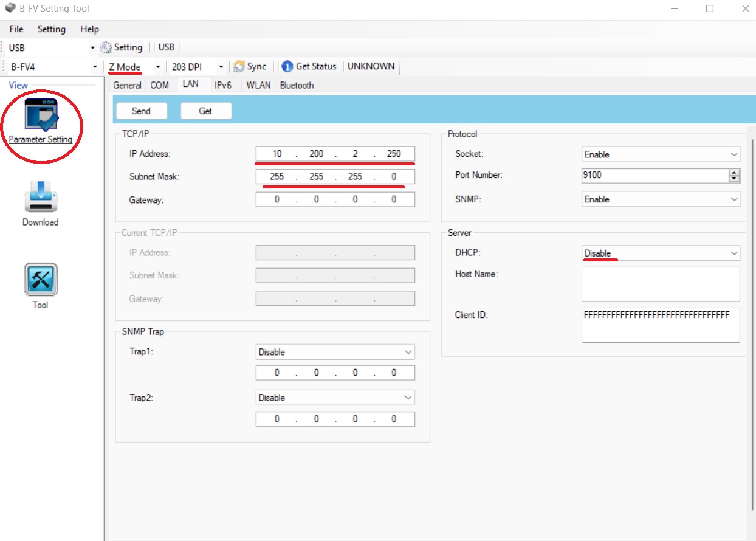The width and height of the screenshot is (756, 541).
Task: Switch to the Bluetooth tab
Action: click(297, 85)
